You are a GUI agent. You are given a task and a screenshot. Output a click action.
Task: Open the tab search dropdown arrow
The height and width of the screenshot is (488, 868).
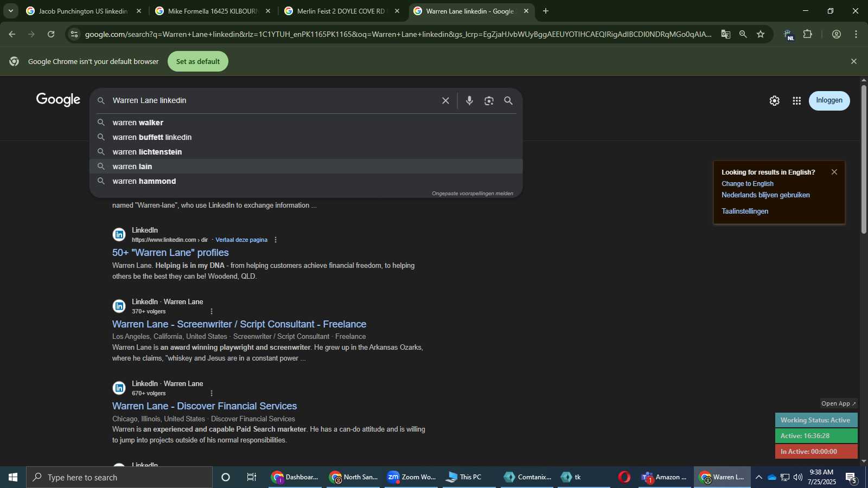point(10,11)
